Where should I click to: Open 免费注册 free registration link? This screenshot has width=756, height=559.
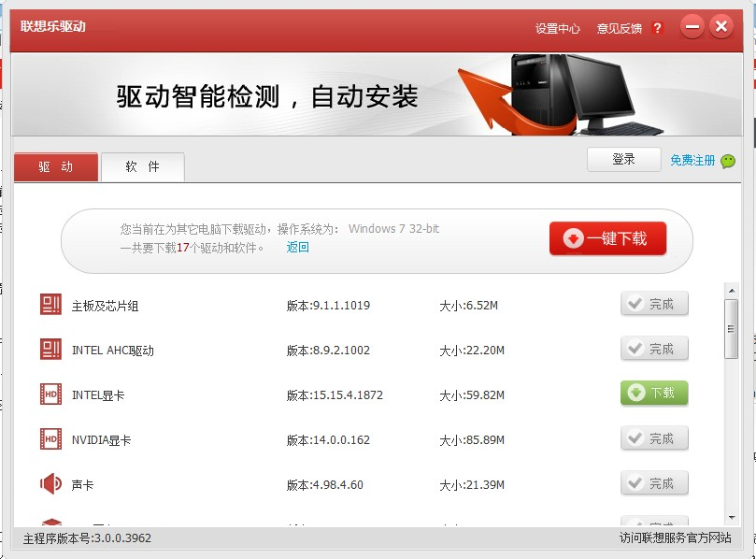click(692, 160)
